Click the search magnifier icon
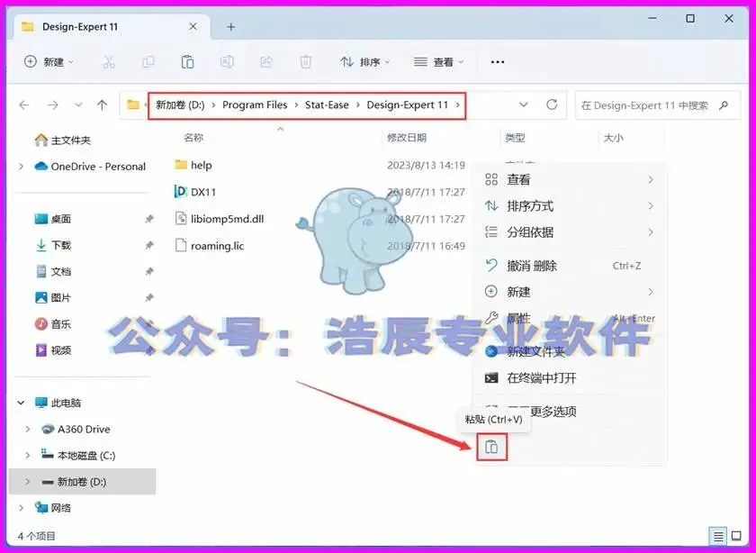The image size is (756, 553). (724, 104)
